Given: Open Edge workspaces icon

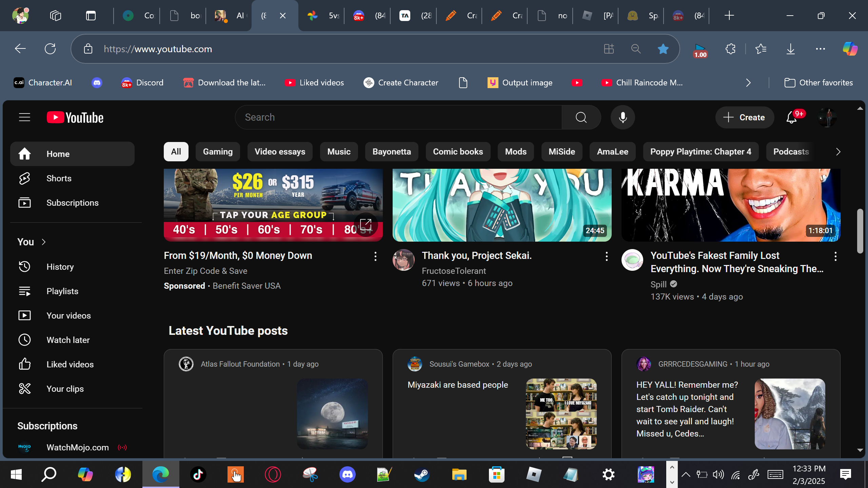Looking at the screenshot, I should tap(56, 16).
